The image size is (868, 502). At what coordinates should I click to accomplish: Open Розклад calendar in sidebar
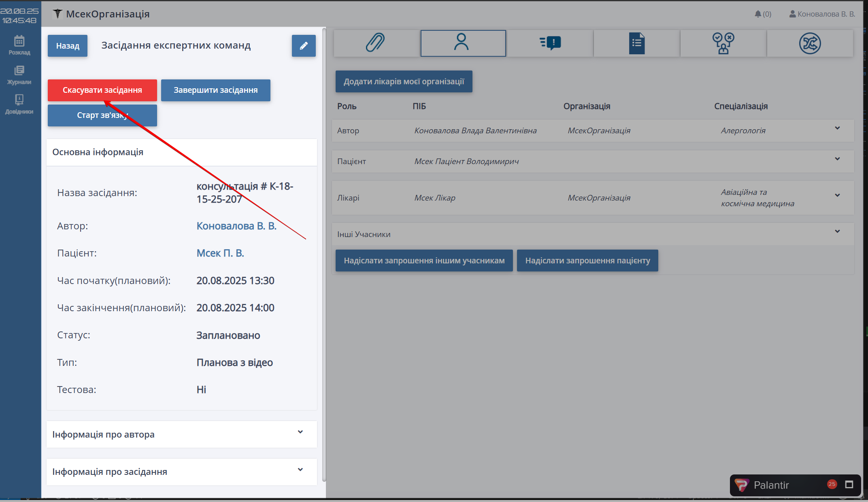pyautogui.click(x=19, y=45)
